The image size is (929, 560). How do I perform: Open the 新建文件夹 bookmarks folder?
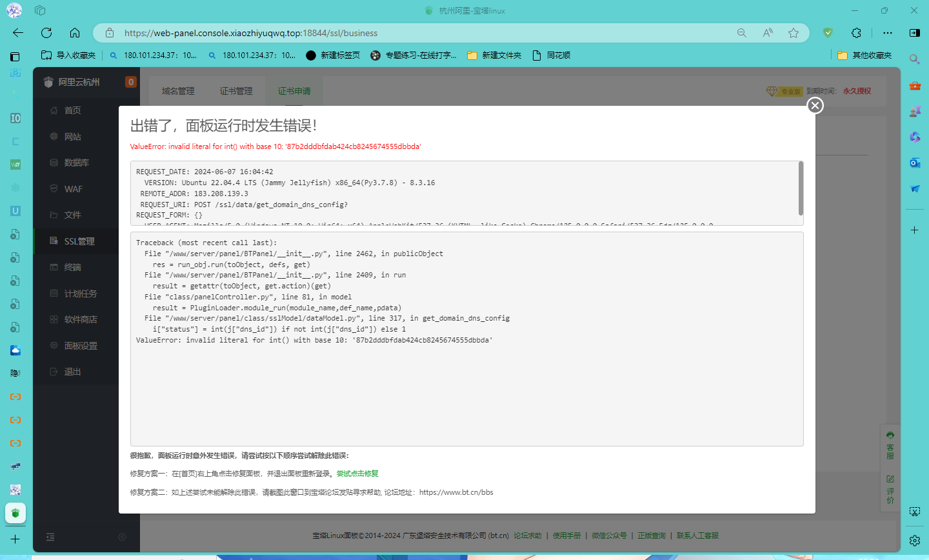point(494,55)
